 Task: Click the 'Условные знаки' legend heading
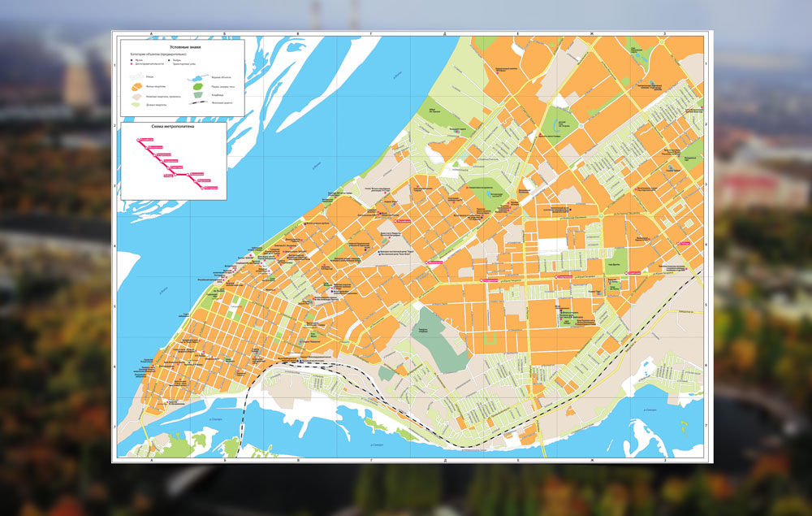point(185,47)
